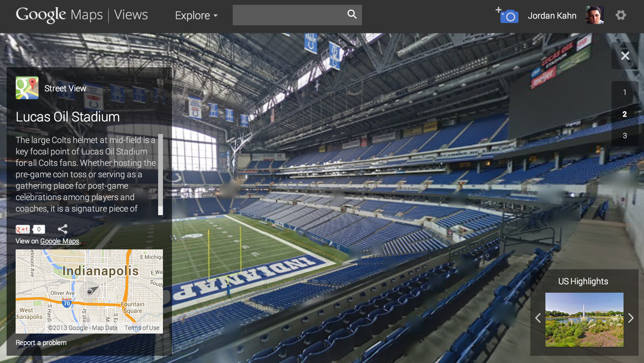Open the US Highlights garden thumbnail
Image resolution: width=644 pixels, height=363 pixels.
pyautogui.click(x=584, y=319)
